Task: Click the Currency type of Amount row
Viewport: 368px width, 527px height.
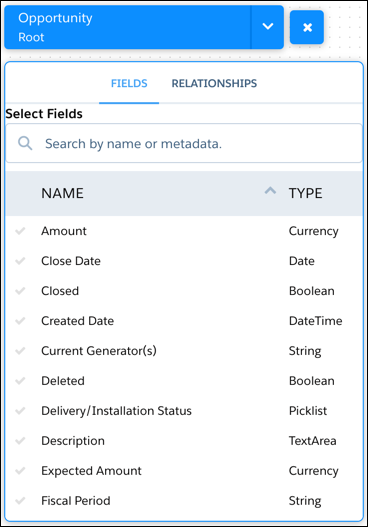Action: (x=314, y=231)
